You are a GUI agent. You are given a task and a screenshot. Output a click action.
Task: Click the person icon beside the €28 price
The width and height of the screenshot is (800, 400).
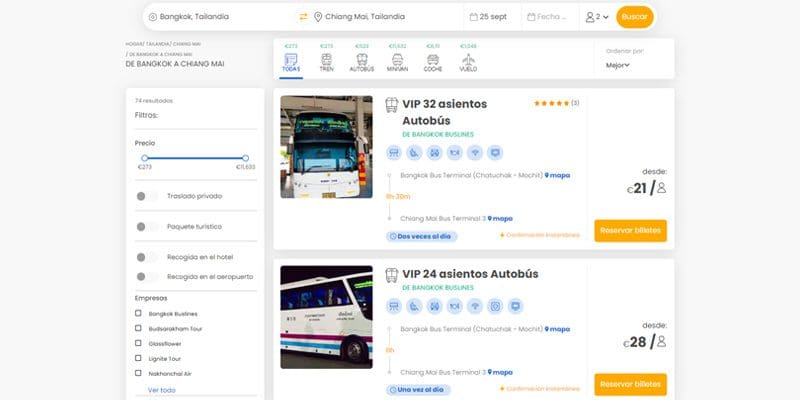point(661,341)
